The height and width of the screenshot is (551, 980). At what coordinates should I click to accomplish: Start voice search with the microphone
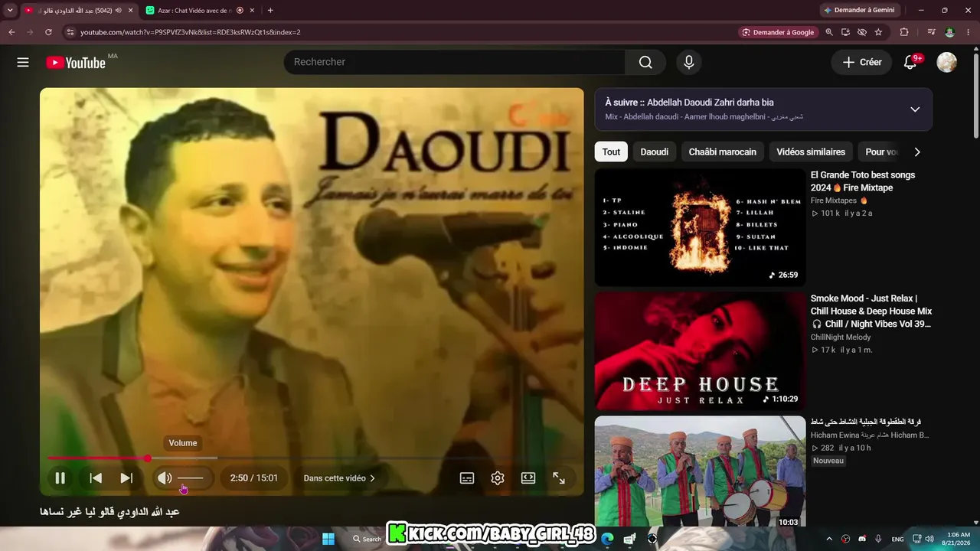tap(689, 62)
